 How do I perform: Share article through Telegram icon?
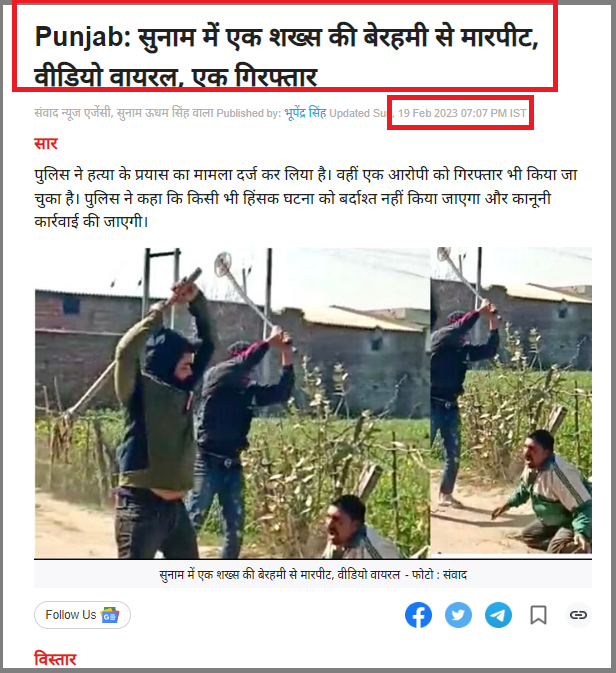(x=498, y=615)
